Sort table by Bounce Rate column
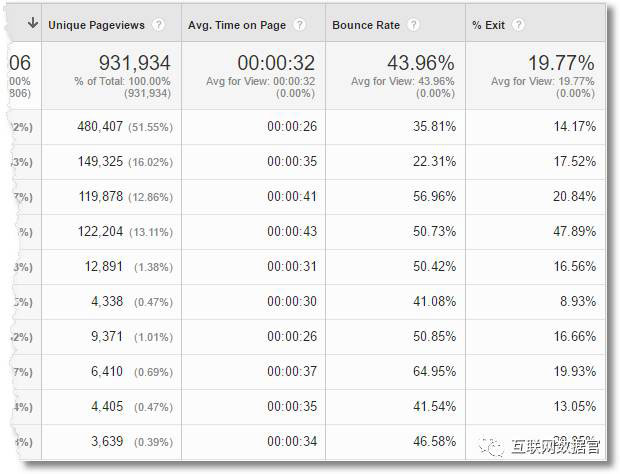The width and height of the screenshot is (620, 474). pos(365,24)
